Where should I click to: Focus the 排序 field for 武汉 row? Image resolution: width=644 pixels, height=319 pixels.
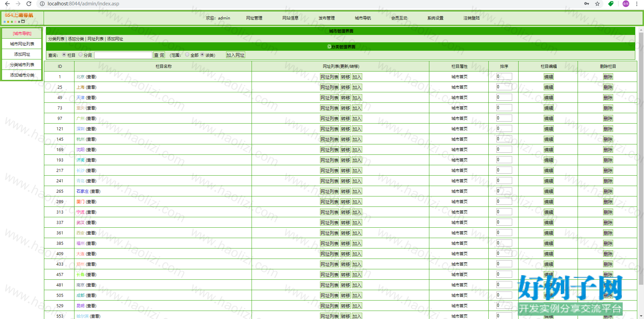point(504,222)
